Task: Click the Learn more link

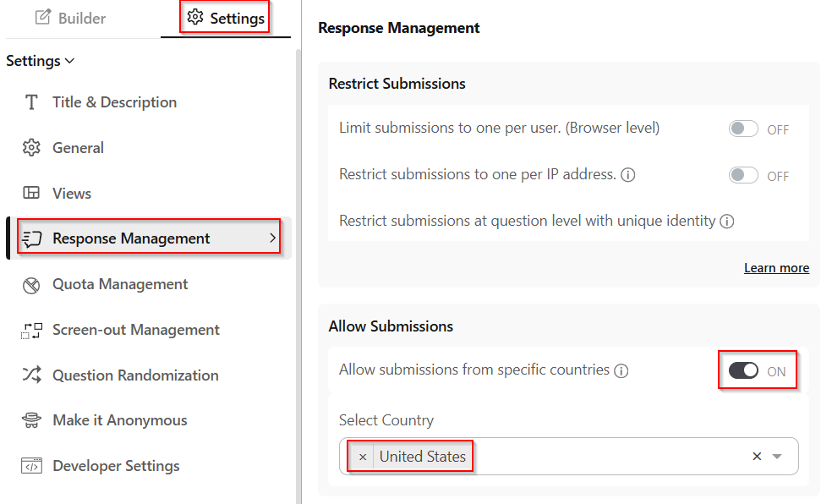Action: click(776, 268)
